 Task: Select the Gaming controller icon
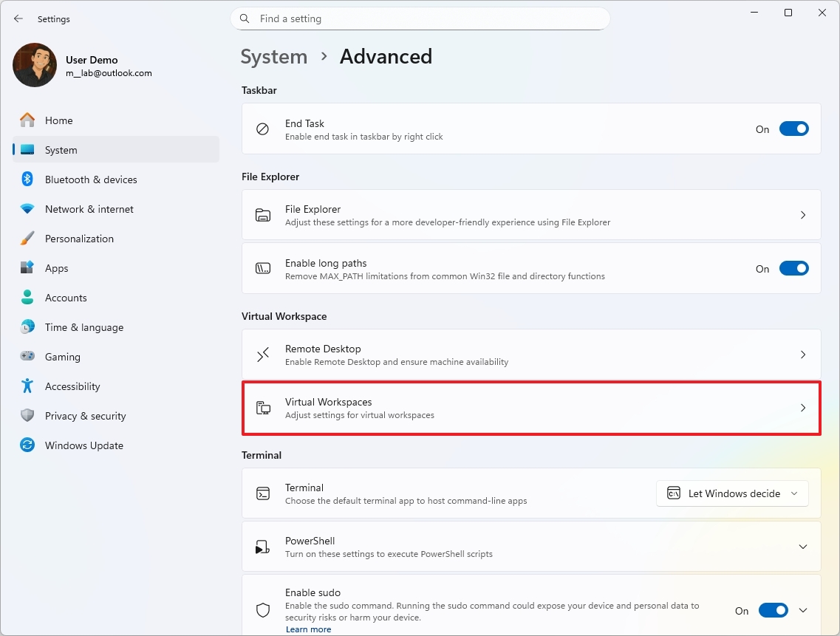(27, 356)
